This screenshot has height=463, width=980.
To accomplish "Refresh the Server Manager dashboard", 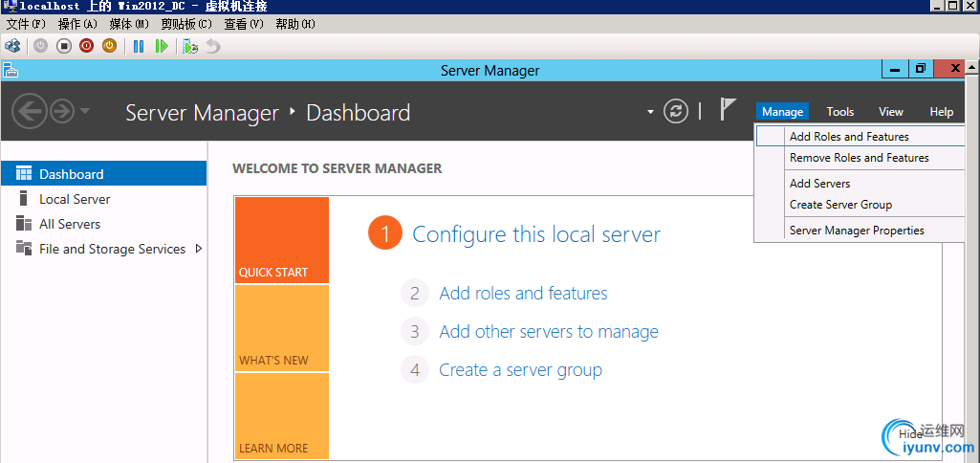I will [676, 111].
